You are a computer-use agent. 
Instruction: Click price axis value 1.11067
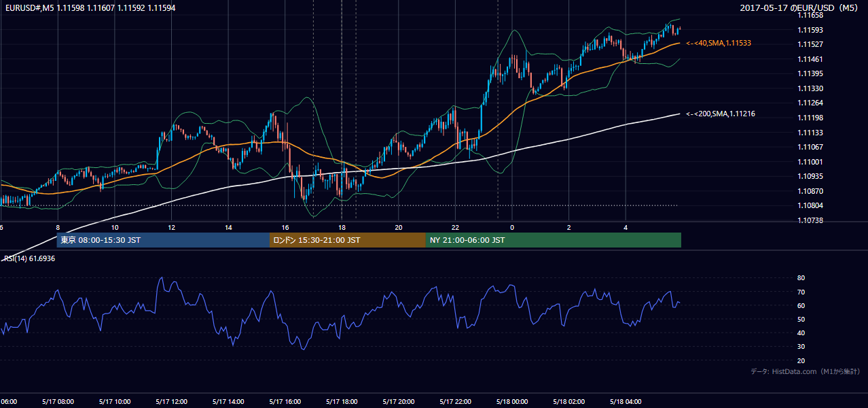pos(810,147)
